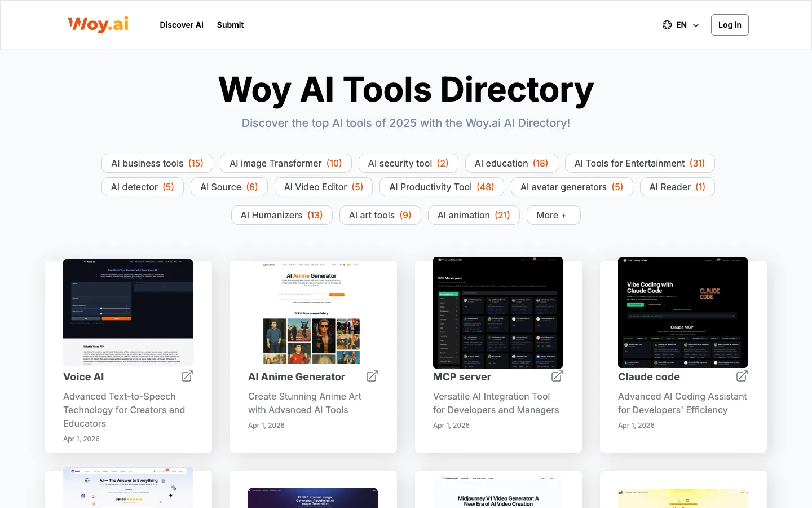This screenshot has width=812, height=508.
Task: Open Claude code screenshot thumbnail
Action: pyautogui.click(x=683, y=312)
